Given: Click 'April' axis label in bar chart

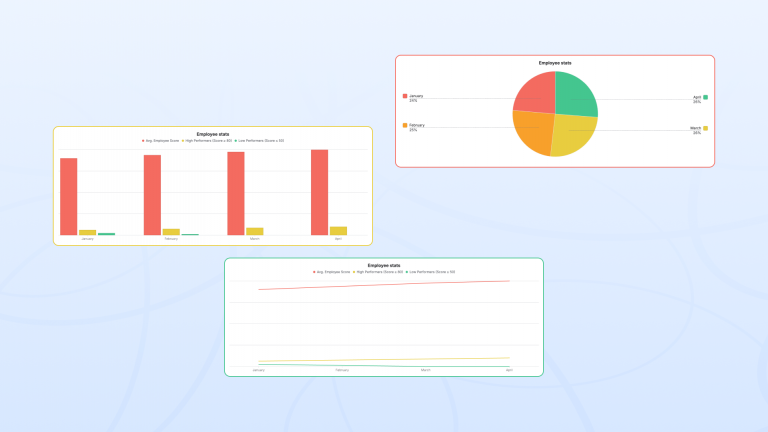Looking at the screenshot, I should point(338,239).
